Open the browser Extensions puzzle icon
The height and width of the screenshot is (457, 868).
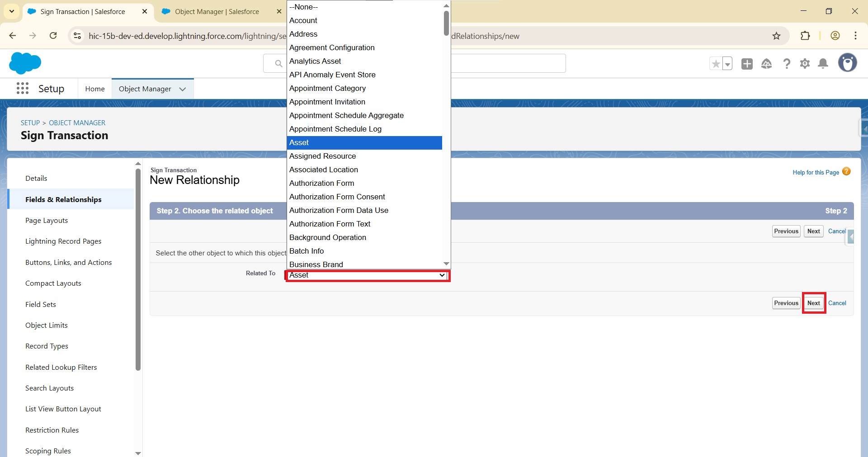(805, 36)
